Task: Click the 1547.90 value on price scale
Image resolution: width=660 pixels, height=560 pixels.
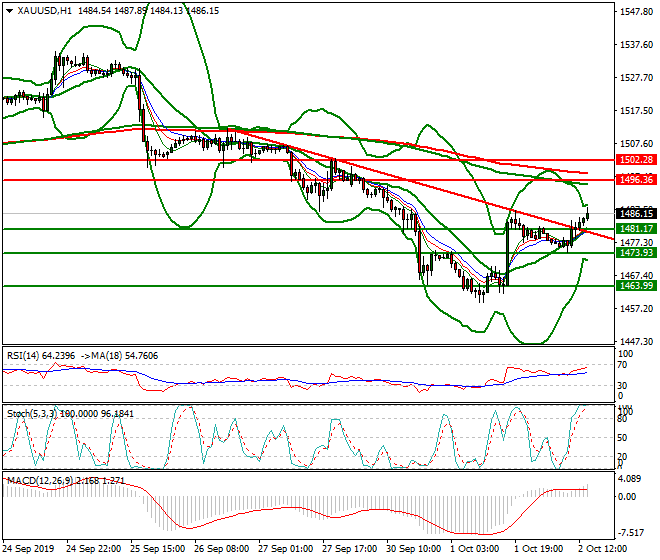Action: pos(636,12)
